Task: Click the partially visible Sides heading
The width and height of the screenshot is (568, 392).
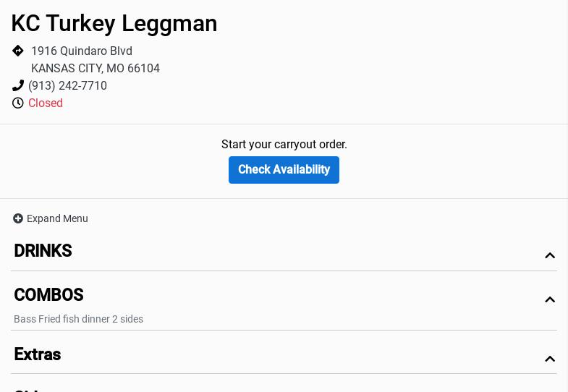Action: click(29, 390)
